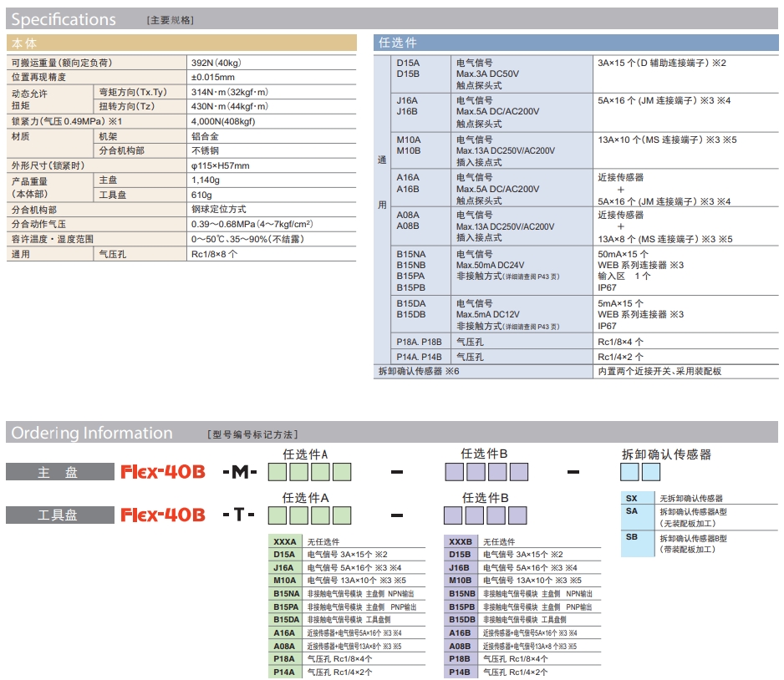The width and height of the screenshot is (784, 680).
Task: Select the purple "B15NB" code in ordering list
Action: 462,594
